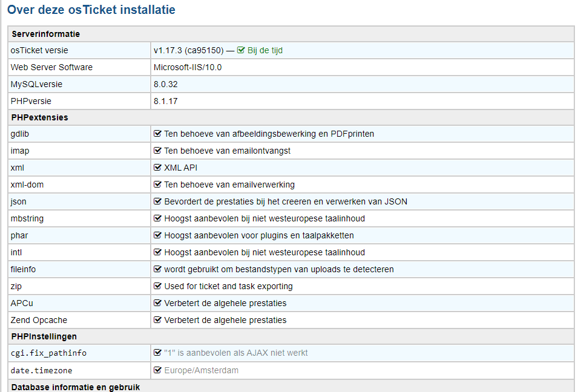578x392 pixels.
Task: Click the check icon next to XML API
Action: point(157,168)
